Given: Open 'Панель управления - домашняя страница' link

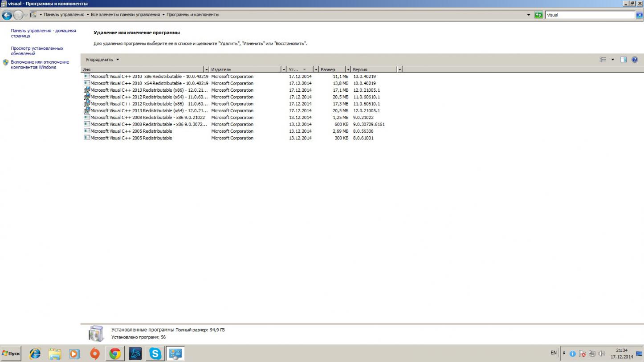Looking at the screenshot, I should (43, 33).
